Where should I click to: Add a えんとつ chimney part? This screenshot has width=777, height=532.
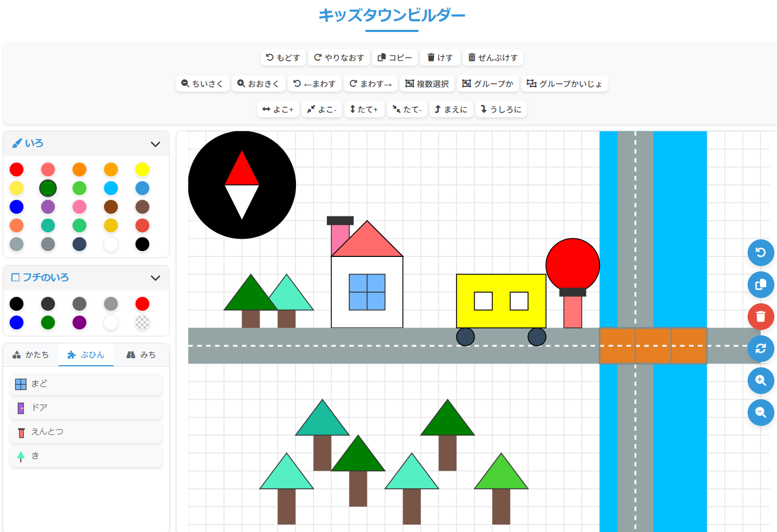[86, 432]
